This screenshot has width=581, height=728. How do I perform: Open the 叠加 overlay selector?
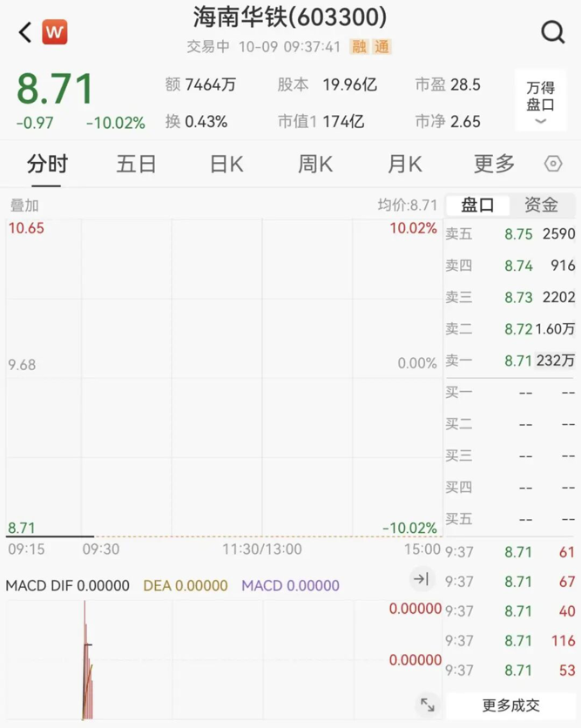[24, 206]
